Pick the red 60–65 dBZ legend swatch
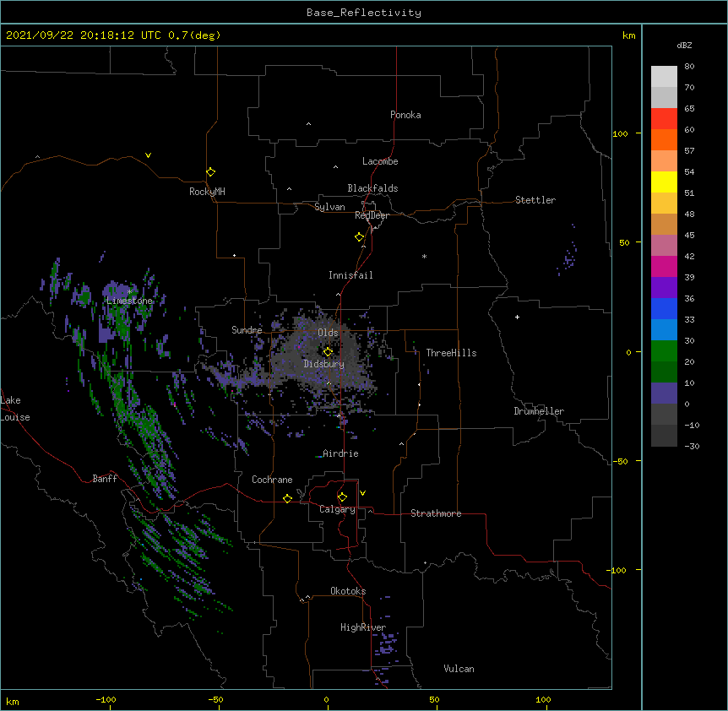This screenshot has width=728, height=711. point(664,119)
